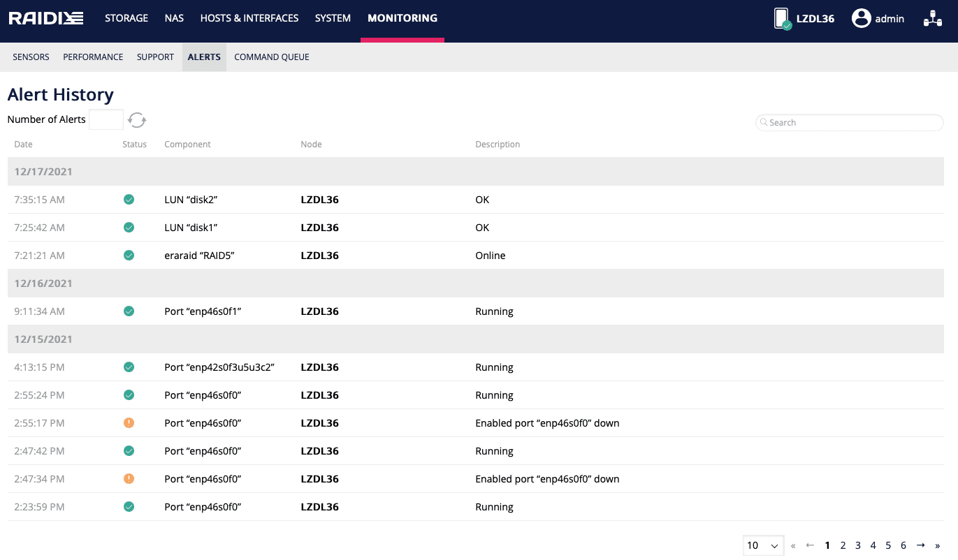The image size is (958, 560).
Task: Click the Date column header
Action: pyautogui.click(x=23, y=145)
